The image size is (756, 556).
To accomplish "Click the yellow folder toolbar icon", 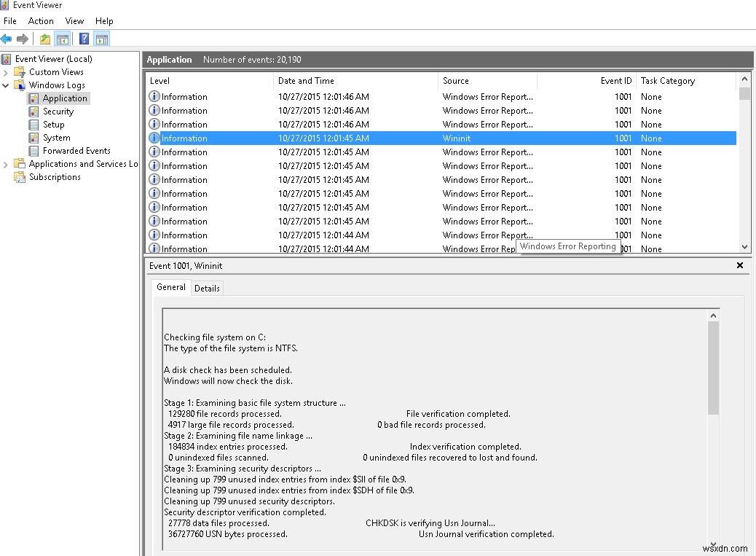I will [x=45, y=39].
